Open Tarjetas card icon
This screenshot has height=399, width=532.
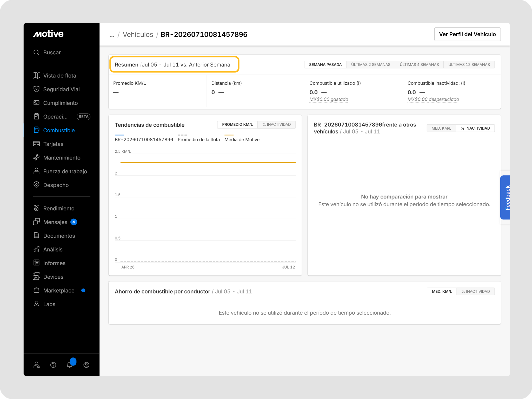[36, 144]
